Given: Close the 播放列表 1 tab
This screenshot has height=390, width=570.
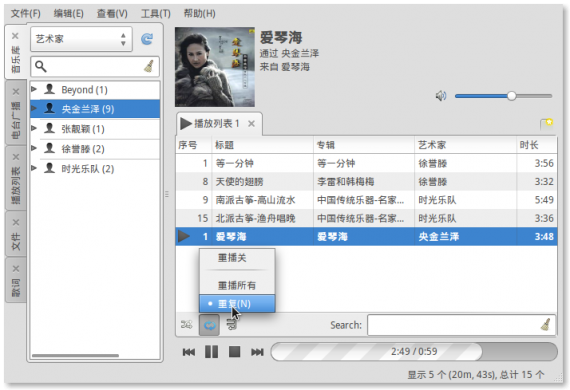Looking at the screenshot, I should point(251,124).
